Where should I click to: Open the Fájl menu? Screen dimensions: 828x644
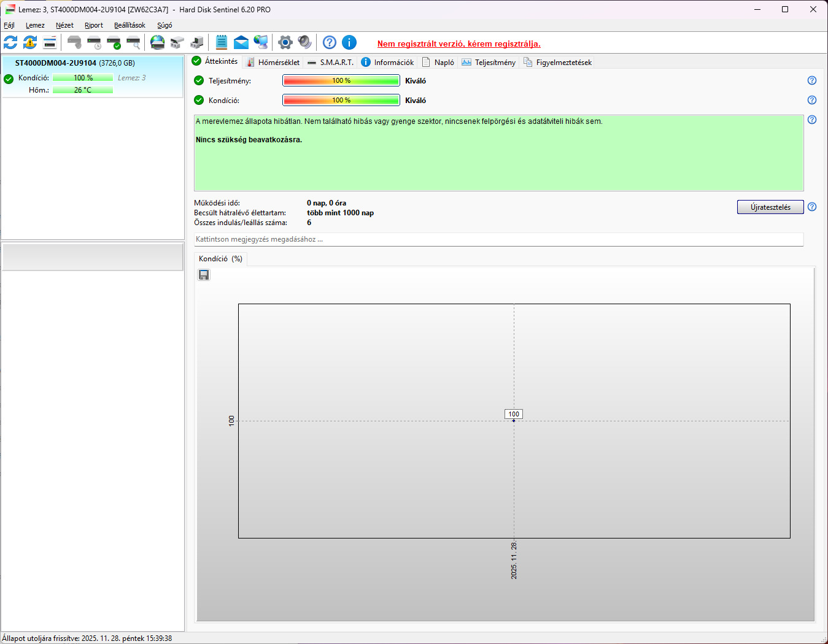(9, 25)
